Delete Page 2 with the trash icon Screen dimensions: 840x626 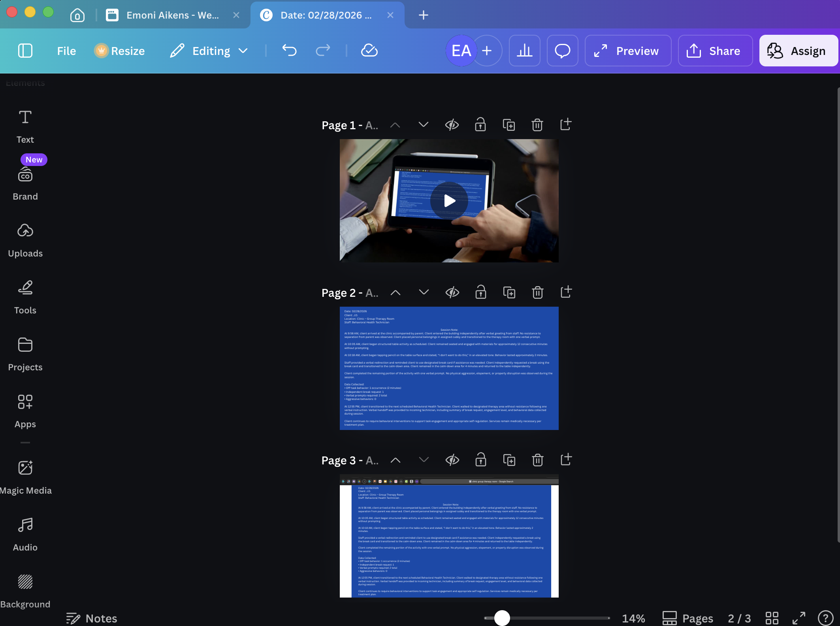(537, 292)
